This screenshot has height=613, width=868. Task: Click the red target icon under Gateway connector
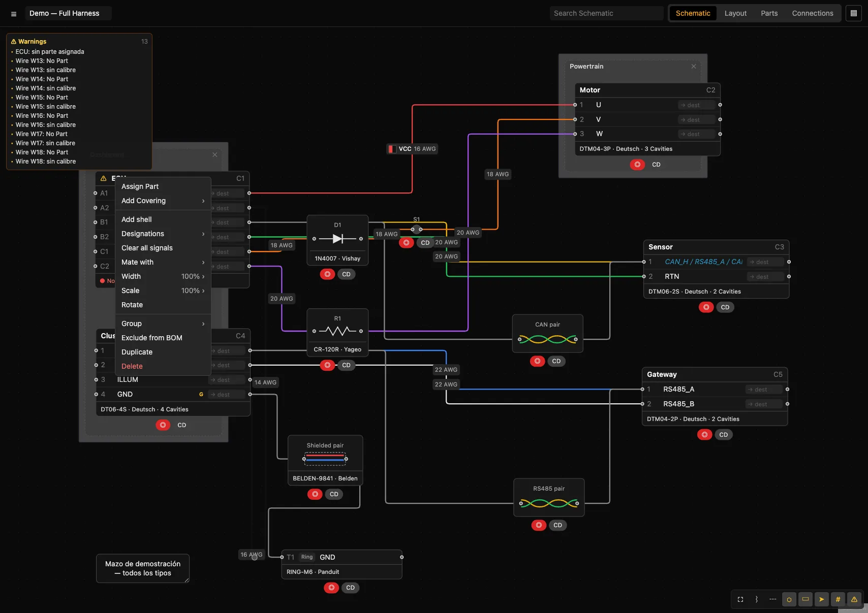[704, 435]
